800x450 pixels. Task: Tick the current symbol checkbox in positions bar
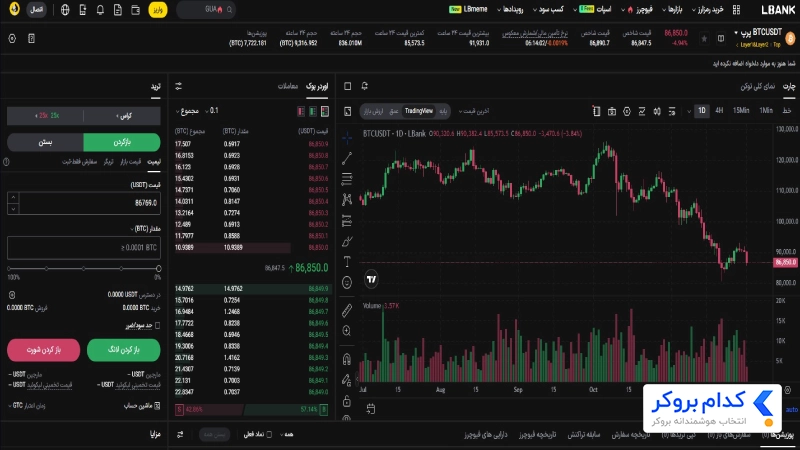(269, 434)
